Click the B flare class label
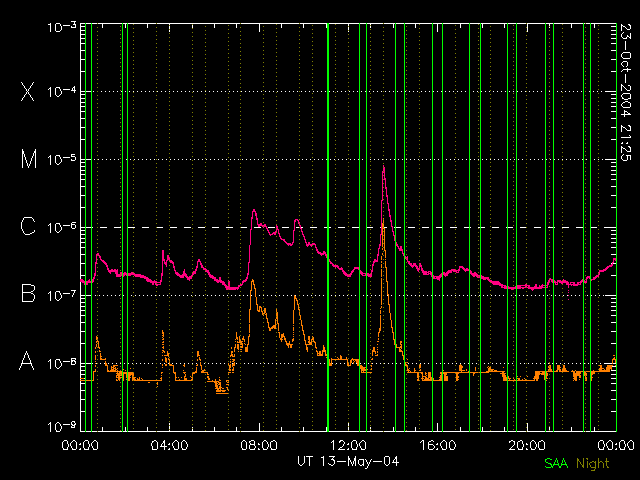Screen dimensions: 640x480 pos(28,293)
